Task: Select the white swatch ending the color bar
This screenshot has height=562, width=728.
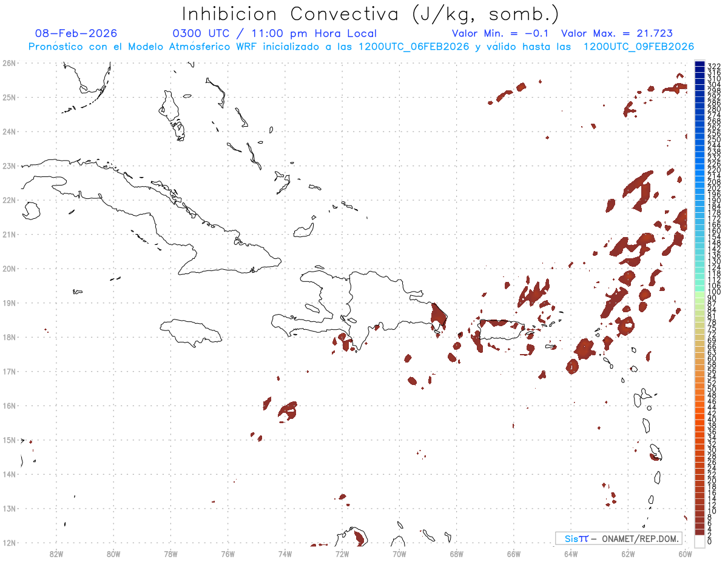Action: tap(699, 540)
